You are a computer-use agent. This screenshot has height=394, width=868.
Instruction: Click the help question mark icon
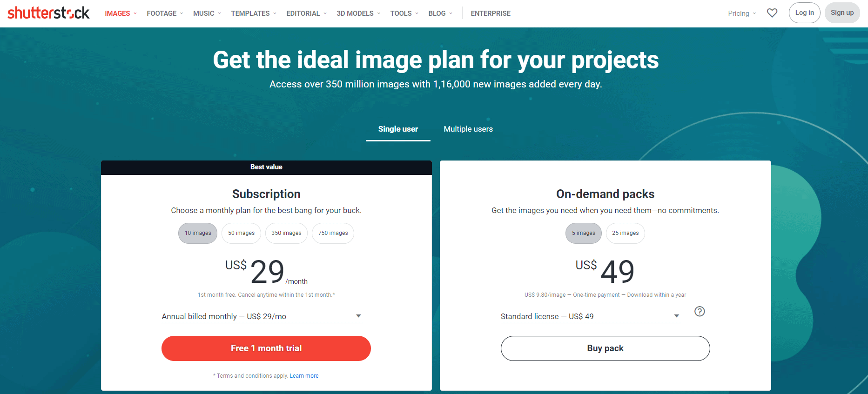point(700,311)
